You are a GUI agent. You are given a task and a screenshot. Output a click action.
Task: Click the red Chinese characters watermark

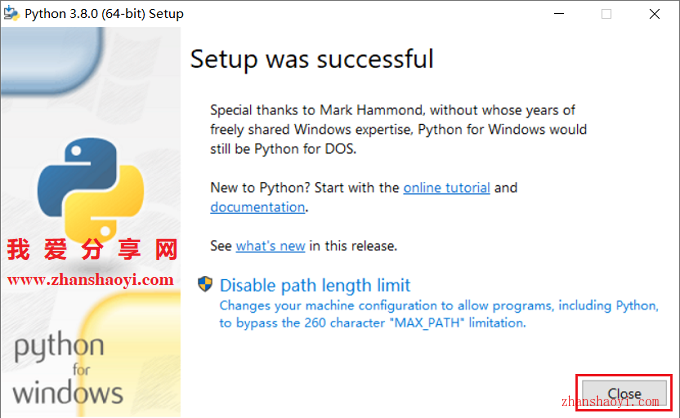click(x=92, y=250)
